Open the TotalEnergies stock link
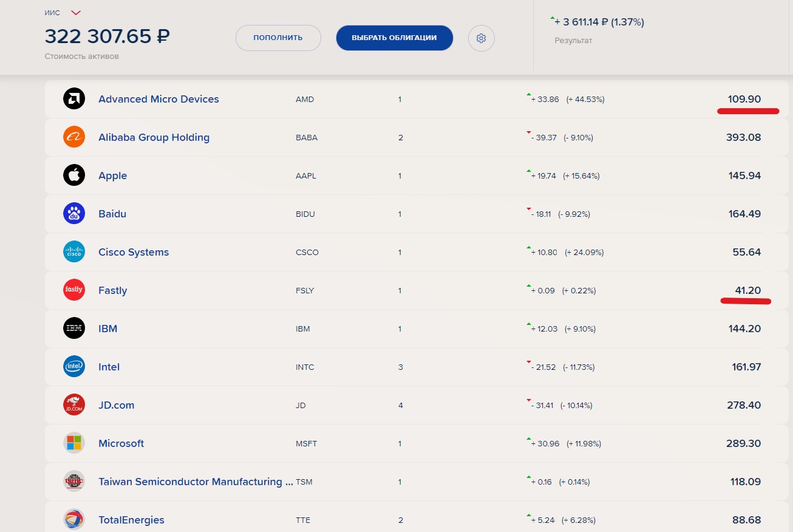793x532 pixels. click(x=131, y=520)
